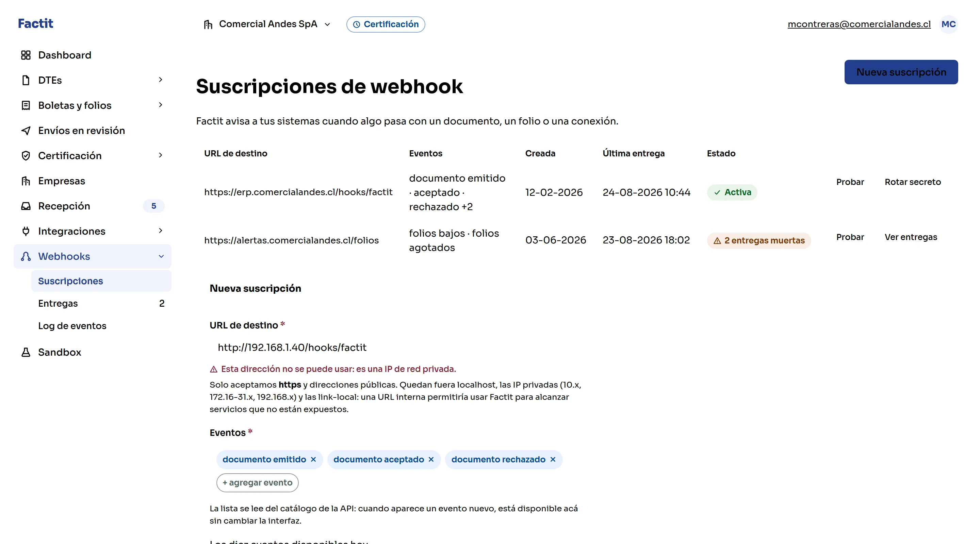The height and width of the screenshot is (544, 980).
Task: Click the Integraciones plug icon
Action: coord(26,231)
